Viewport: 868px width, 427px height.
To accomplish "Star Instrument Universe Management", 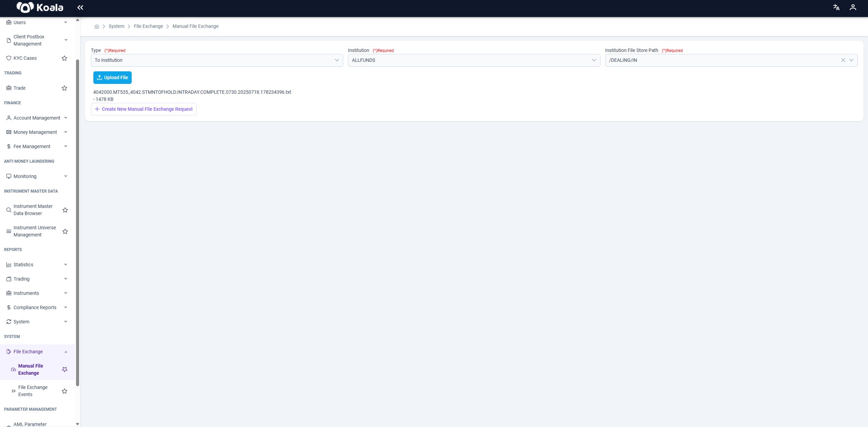I will 65,231.
